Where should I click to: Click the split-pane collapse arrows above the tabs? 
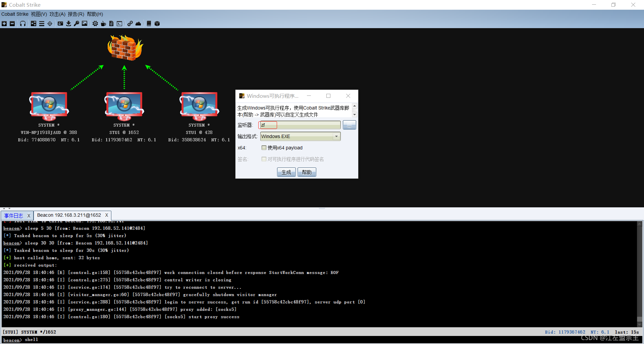[x=7, y=209]
